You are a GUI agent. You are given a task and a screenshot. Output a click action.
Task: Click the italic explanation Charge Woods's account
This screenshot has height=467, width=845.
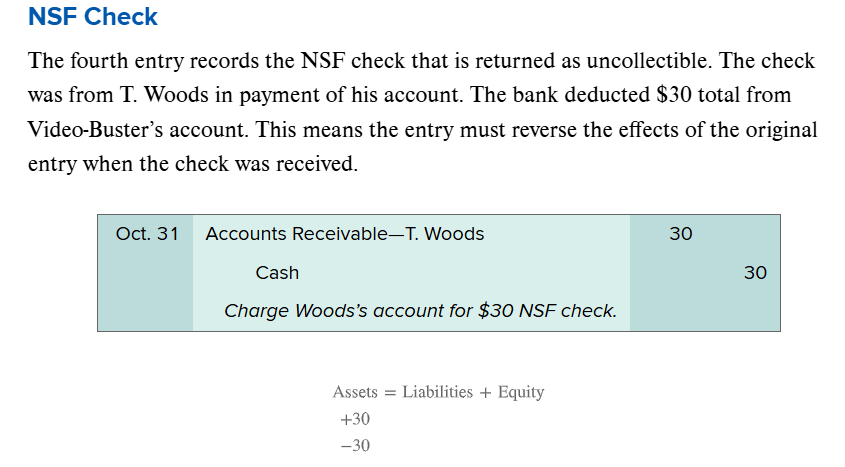tap(420, 311)
